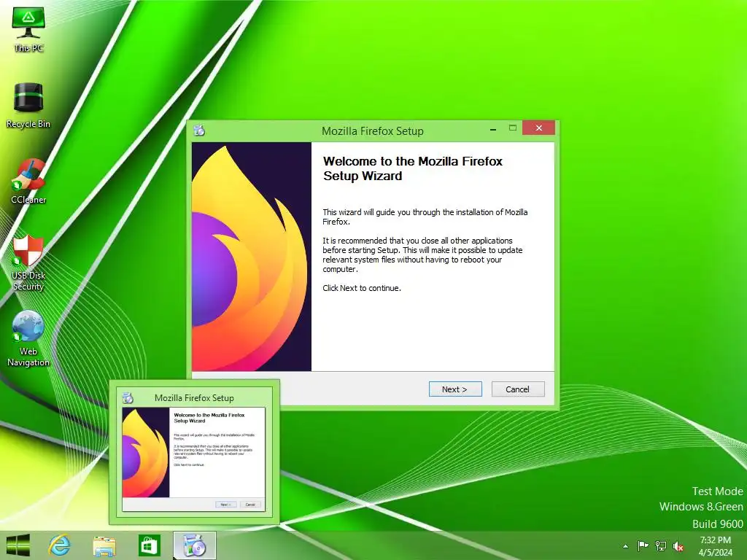This screenshot has width=747, height=560.
Task: Click the Firefox Setup taskbar button
Action: pyautogui.click(x=194, y=545)
